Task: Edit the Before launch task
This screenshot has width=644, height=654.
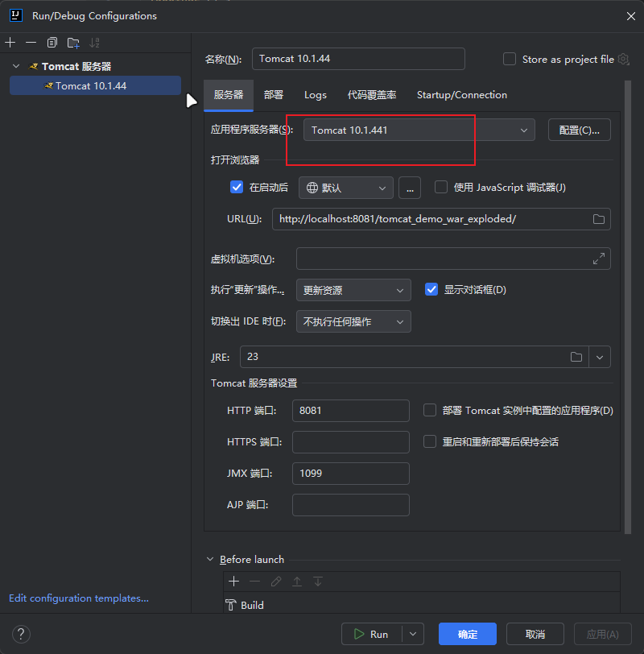Action: tap(276, 581)
